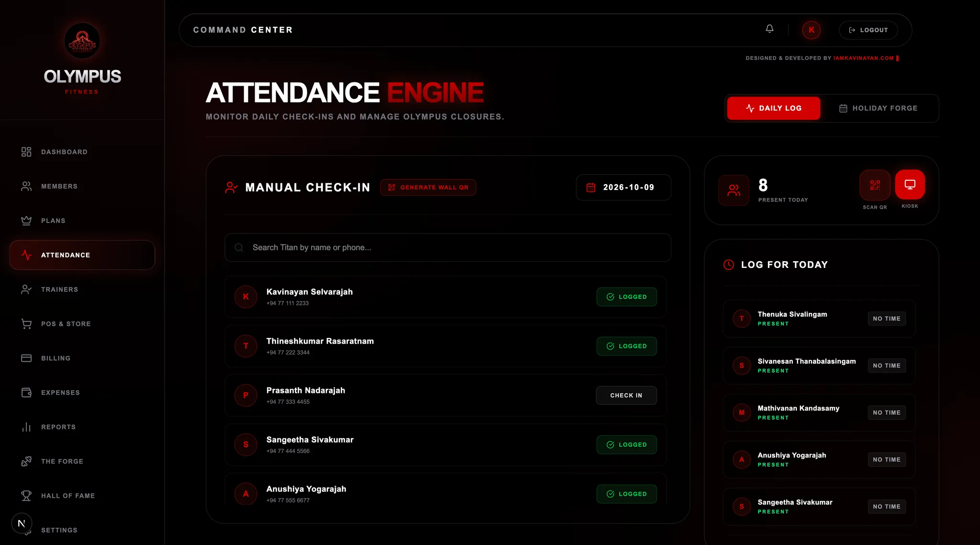The width and height of the screenshot is (980, 545).
Task: Check in Prasanth Nadarajah
Action: click(626, 395)
